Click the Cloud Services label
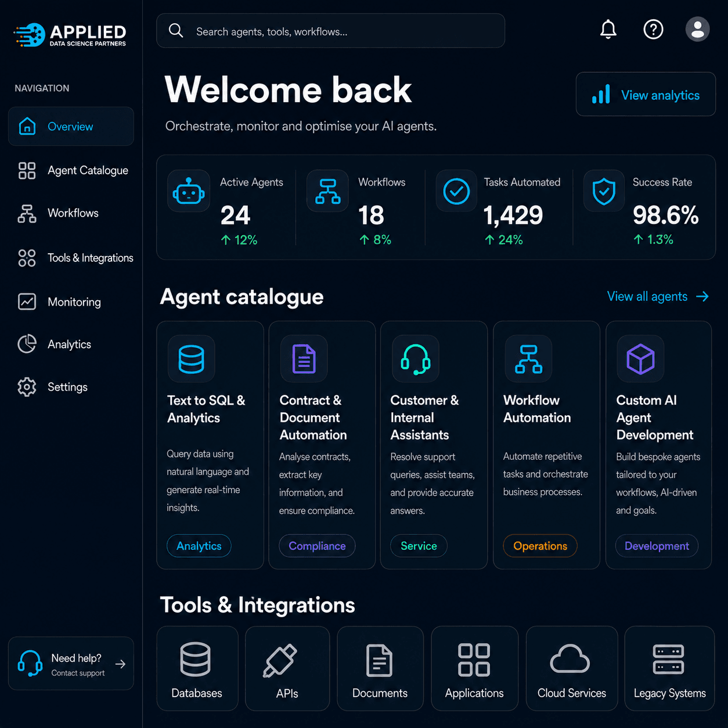728x728 pixels. pyautogui.click(x=572, y=693)
